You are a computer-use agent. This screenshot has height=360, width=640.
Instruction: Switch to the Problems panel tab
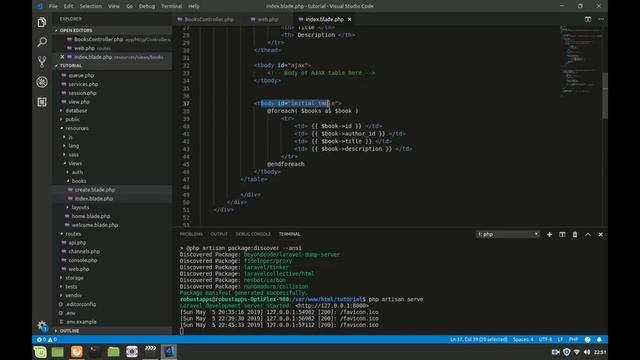pos(191,234)
